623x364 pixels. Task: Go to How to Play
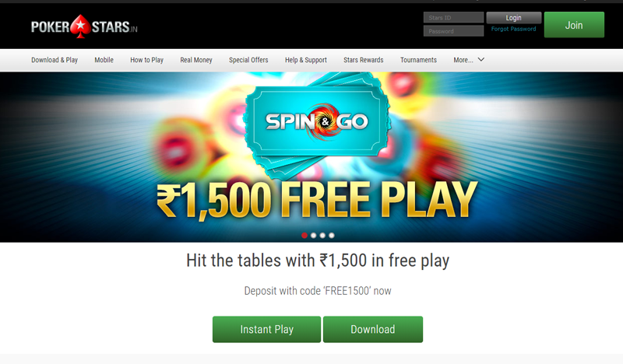[146, 60]
